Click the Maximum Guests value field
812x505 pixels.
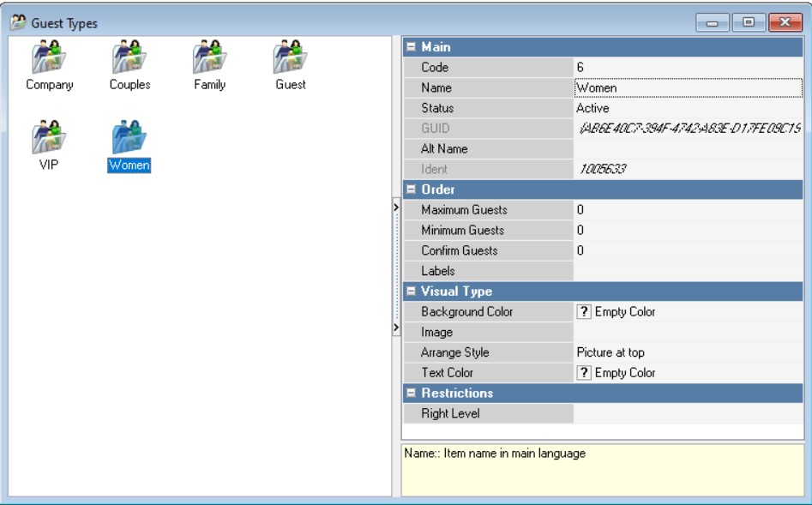688,210
